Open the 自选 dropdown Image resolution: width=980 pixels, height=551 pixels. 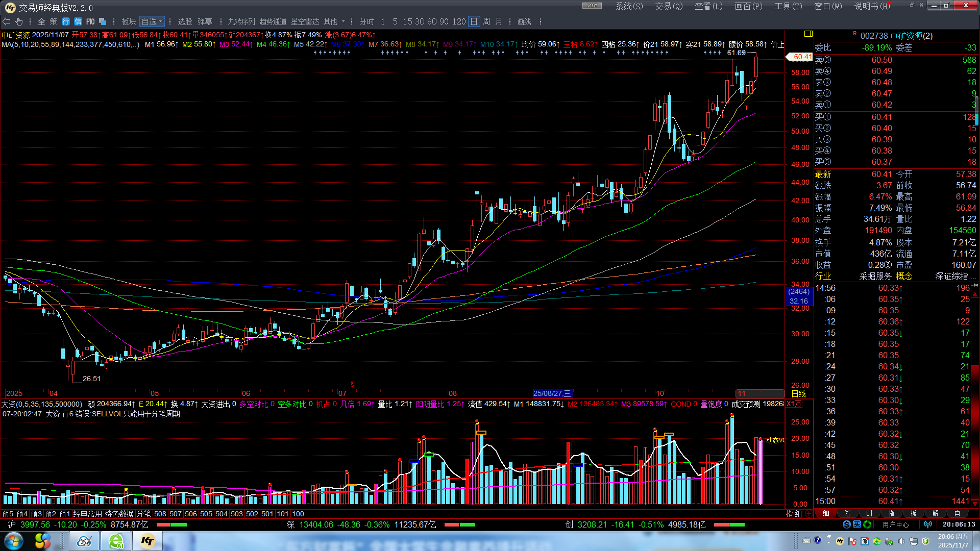(152, 21)
